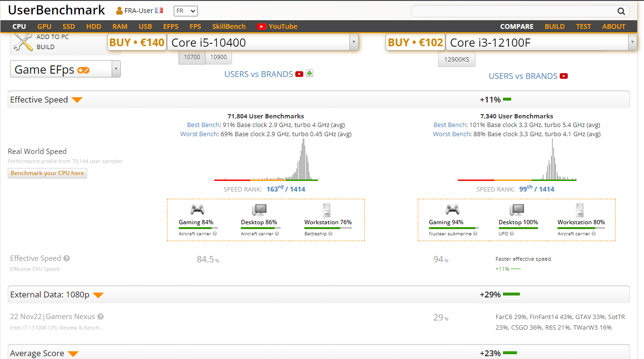The image size is (644, 359).
Task: Switch to the SSD tab
Action: (69, 26)
